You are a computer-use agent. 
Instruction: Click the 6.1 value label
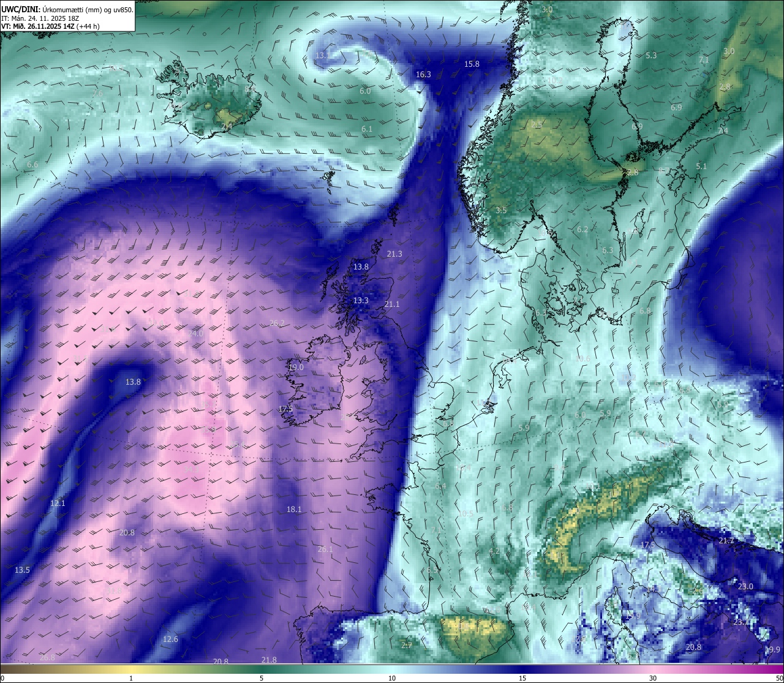[367, 129]
